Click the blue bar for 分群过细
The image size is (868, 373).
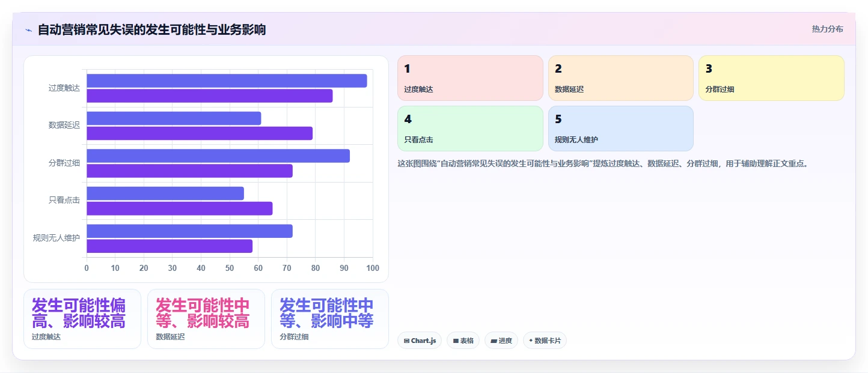pyautogui.click(x=218, y=156)
